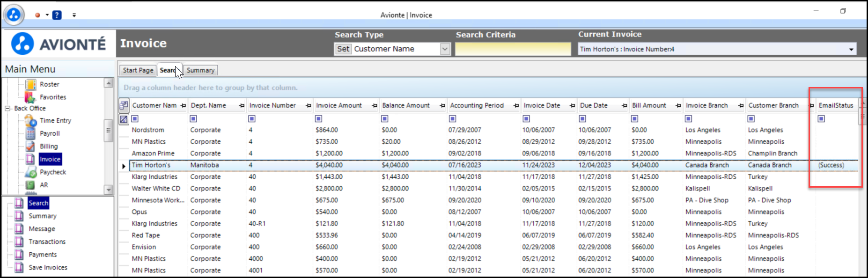868x278 pixels.
Task: Toggle the Due Date filter operator box
Action: pos(582,119)
